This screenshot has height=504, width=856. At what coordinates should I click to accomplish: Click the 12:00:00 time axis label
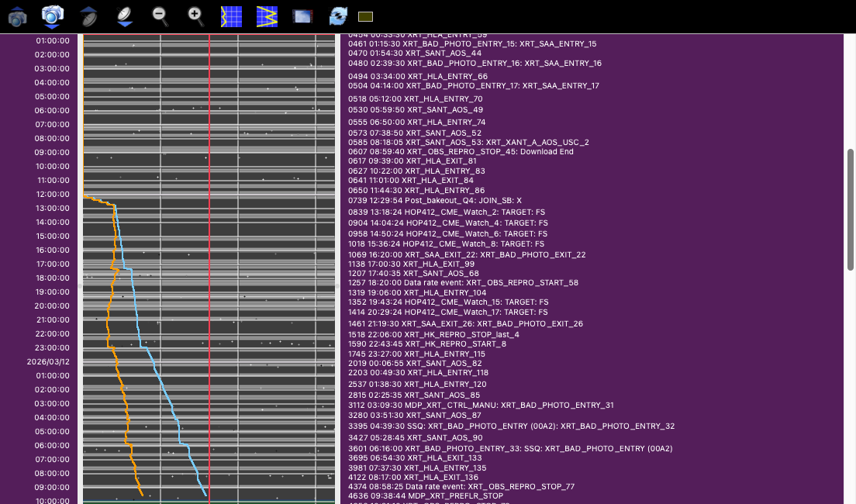pyautogui.click(x=53, y=195)
